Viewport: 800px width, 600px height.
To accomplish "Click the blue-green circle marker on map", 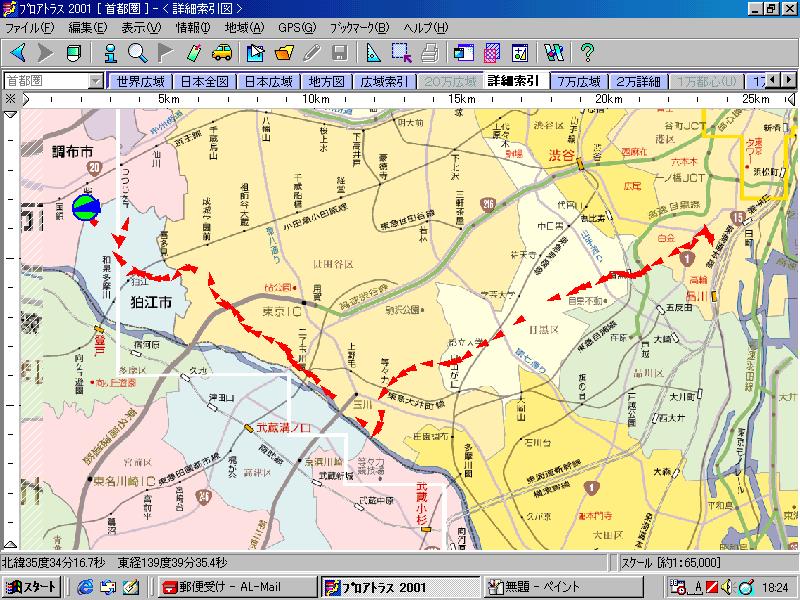I will click(x=87, y=207).
